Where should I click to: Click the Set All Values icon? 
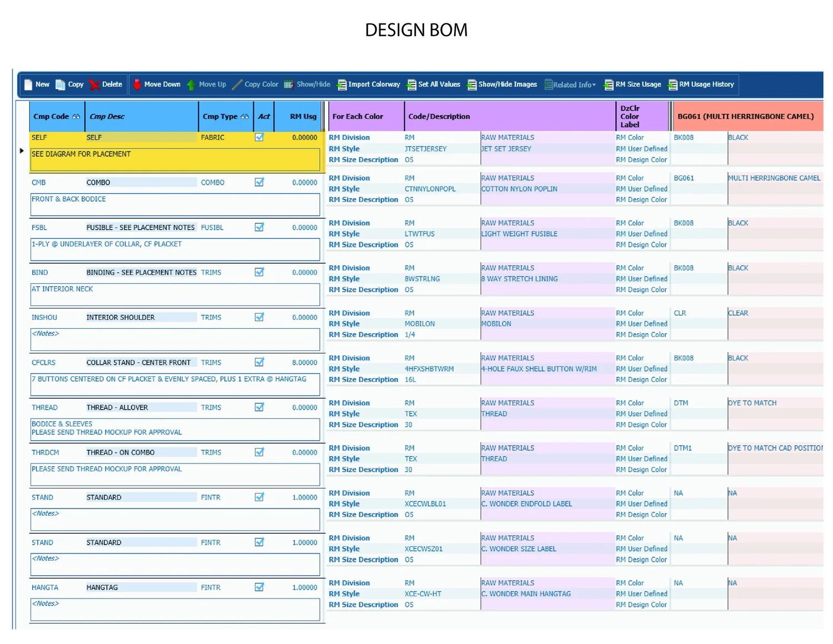coord(412,85)
